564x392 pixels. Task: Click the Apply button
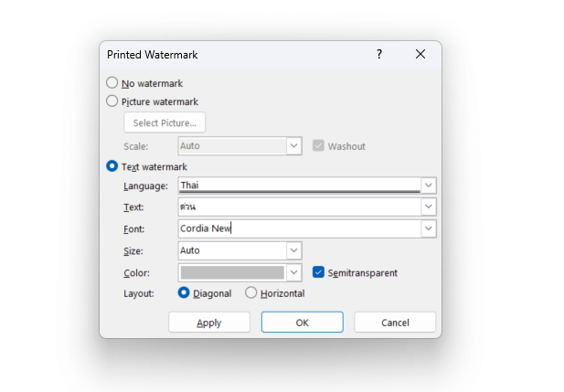209,323
